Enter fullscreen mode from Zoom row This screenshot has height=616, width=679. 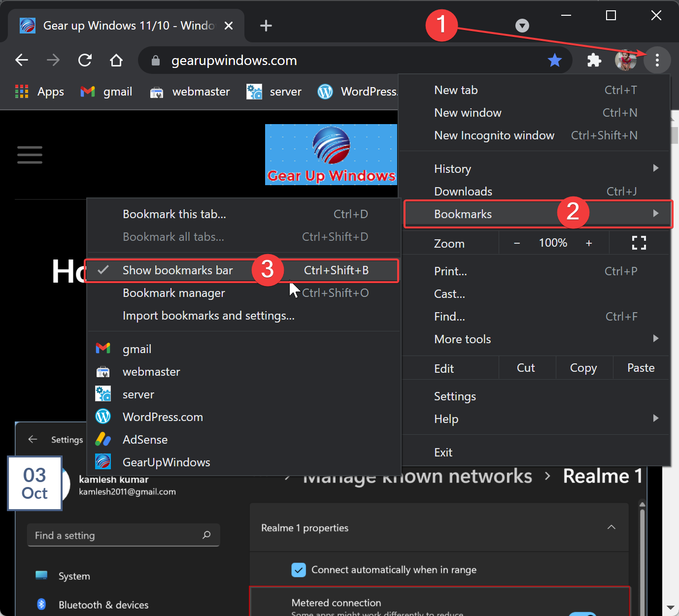639,243
